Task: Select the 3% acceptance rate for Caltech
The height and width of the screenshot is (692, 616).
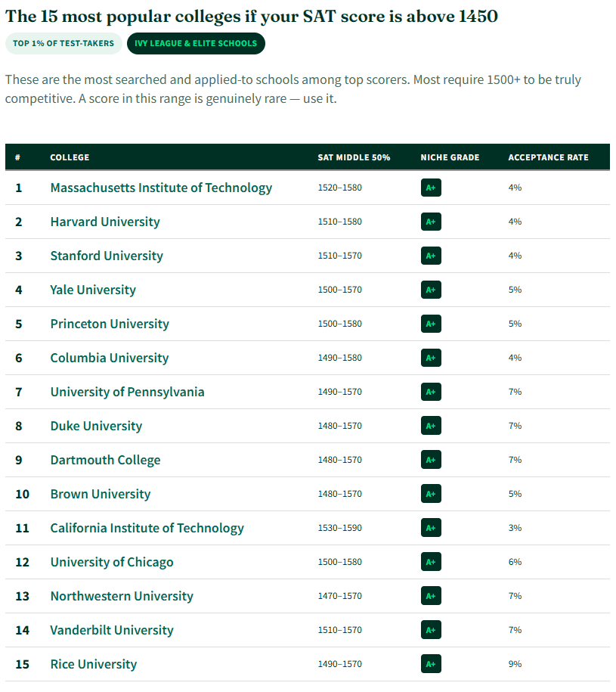Action: point(515,529)
